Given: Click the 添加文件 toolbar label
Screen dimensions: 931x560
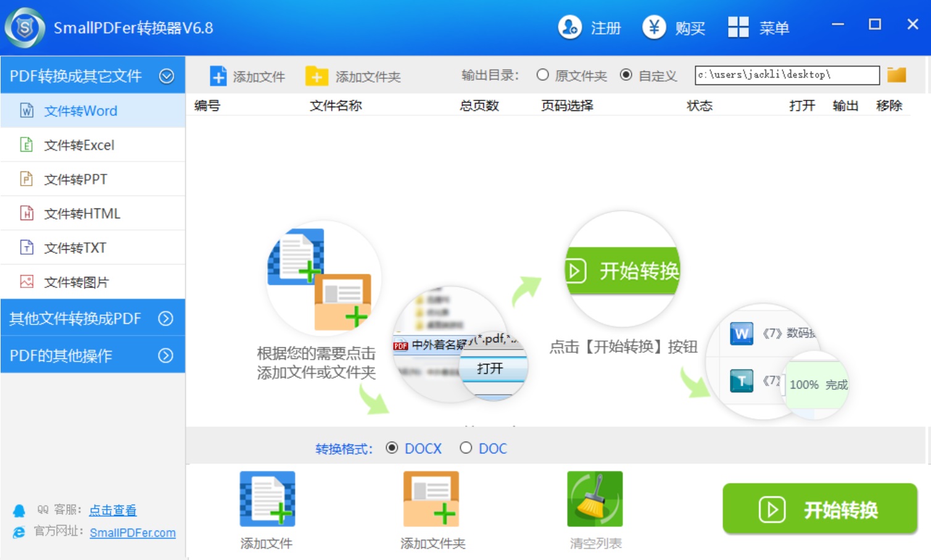Looking at the screenshot, I should [259, 76].
